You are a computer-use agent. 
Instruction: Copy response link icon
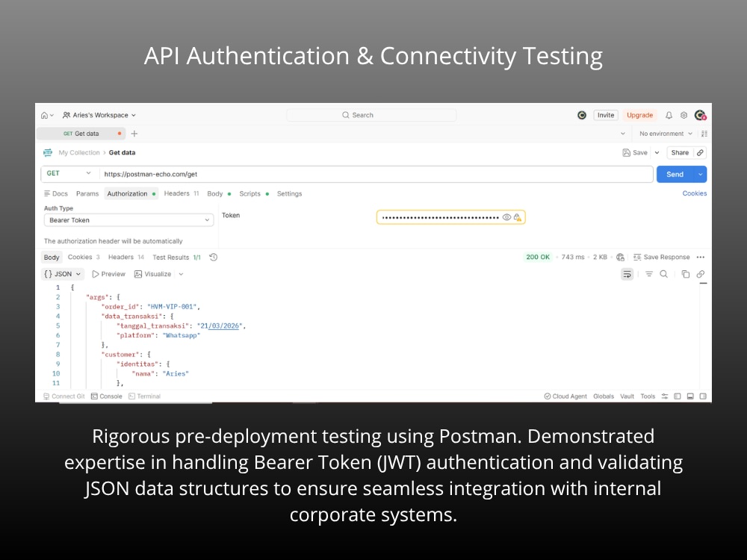click(701, 274)
